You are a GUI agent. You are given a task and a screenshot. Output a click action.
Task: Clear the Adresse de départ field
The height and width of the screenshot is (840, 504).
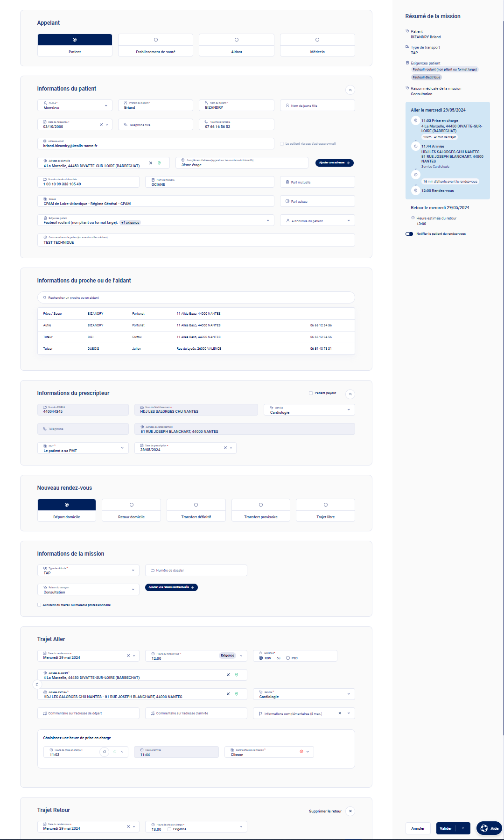(x=228, y=675)
